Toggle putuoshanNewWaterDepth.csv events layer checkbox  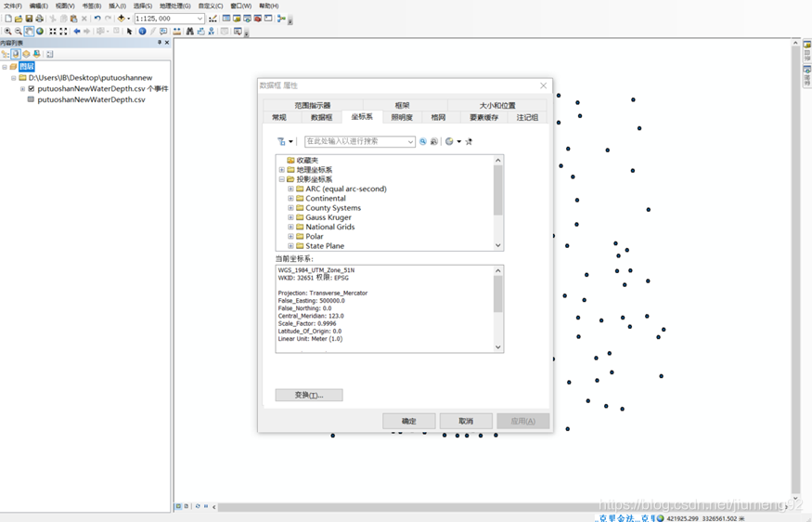[x=31, y=88]
